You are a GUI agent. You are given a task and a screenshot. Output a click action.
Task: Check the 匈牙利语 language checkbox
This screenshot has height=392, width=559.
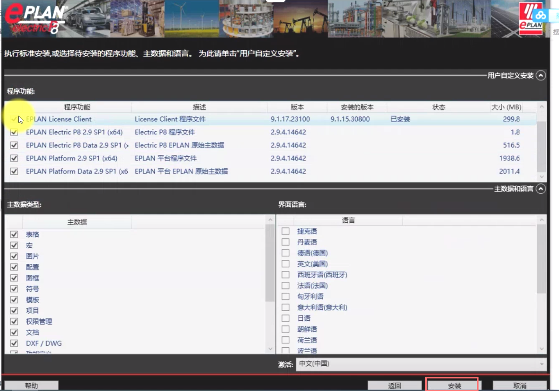click(x=286, y=297)
